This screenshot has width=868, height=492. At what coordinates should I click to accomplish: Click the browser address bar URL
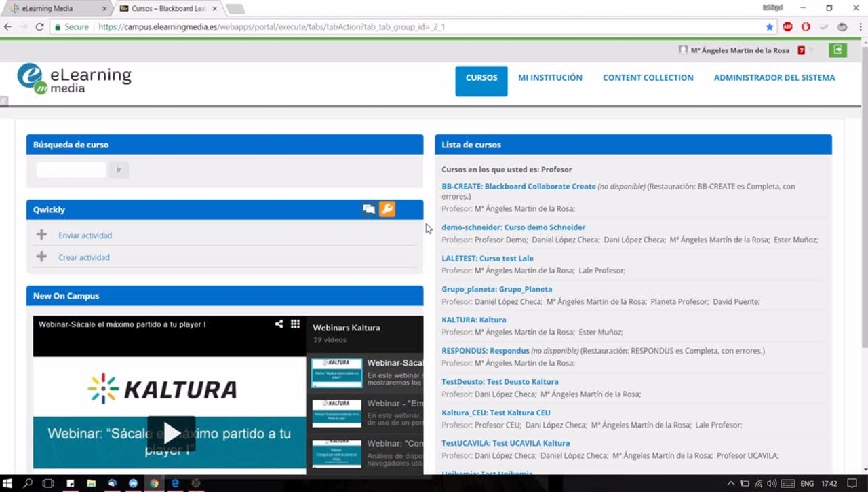(x=271, y=27)
